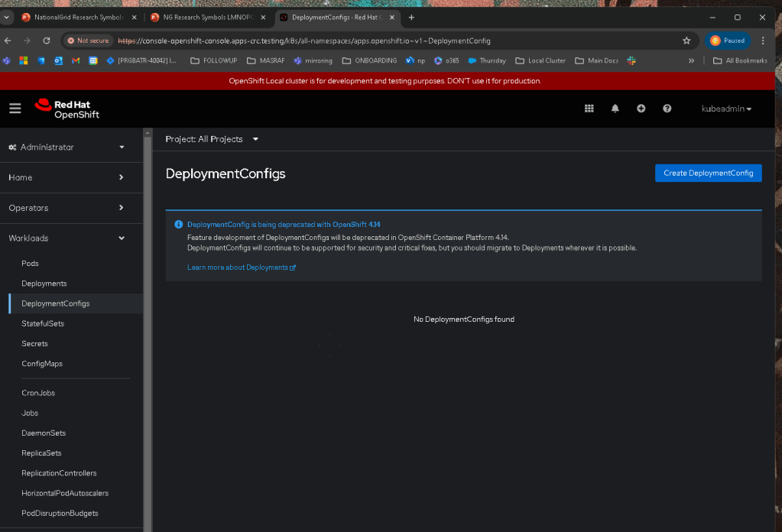Open the kubeadmin user dropdown
The width and height of the screenshot is (782, 532).
[726, 109]
